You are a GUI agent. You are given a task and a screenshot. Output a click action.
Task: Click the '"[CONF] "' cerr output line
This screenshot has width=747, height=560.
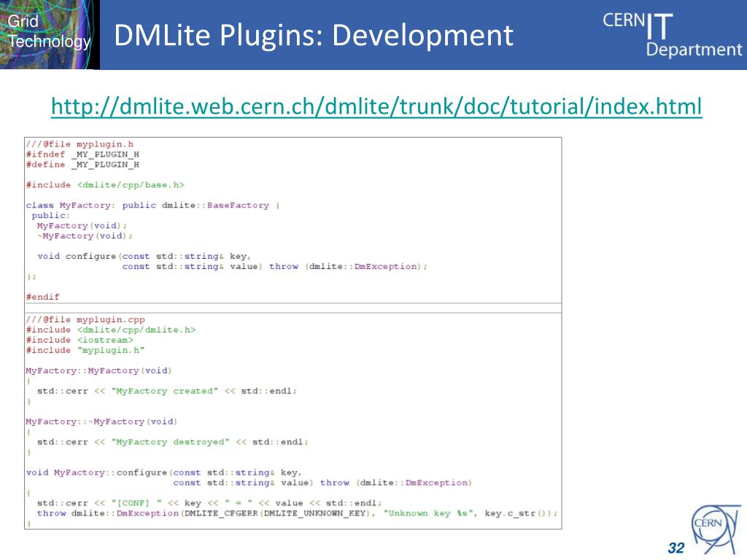tap(209, 503)
